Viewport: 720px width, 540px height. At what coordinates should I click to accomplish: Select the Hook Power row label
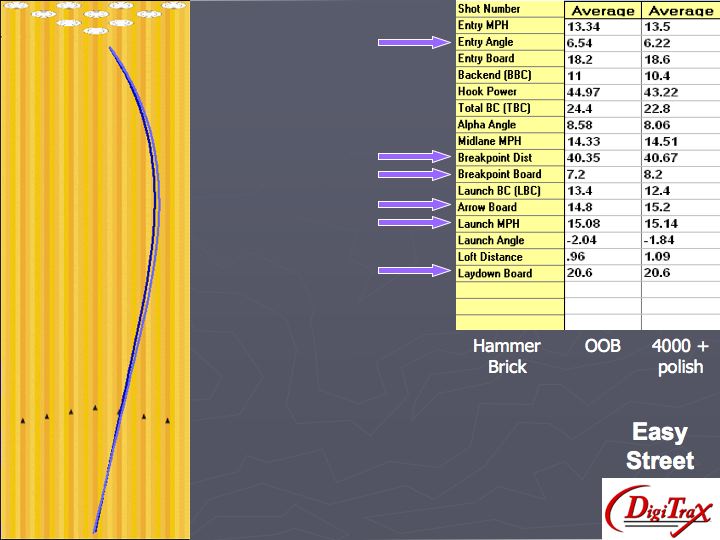[509, 92]
